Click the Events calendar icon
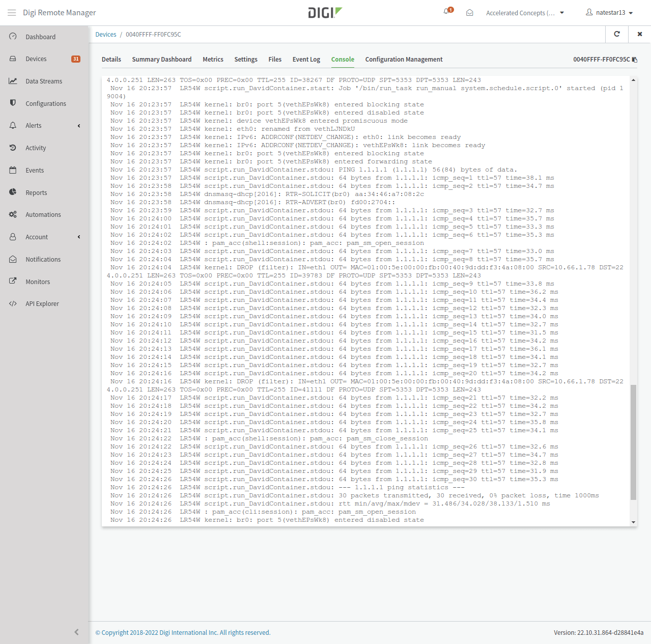This screenshot has width=651, height=644. click(13, 170)
